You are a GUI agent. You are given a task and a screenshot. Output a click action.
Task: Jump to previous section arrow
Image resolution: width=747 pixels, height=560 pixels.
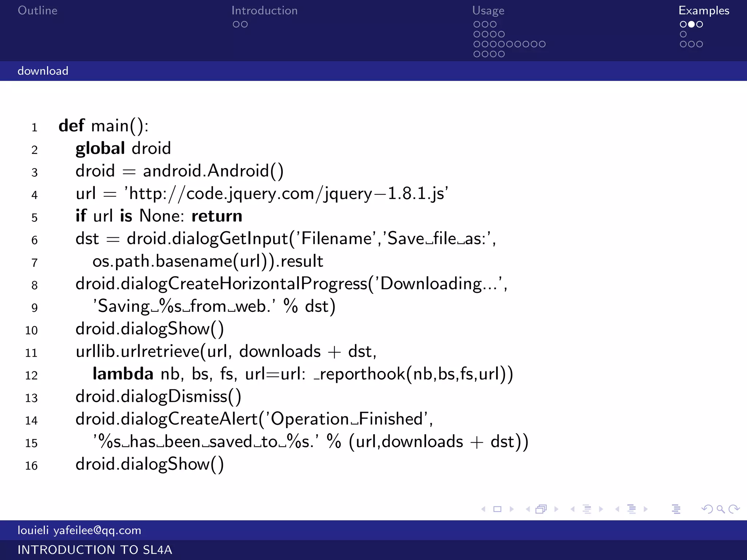click(617, 509)
